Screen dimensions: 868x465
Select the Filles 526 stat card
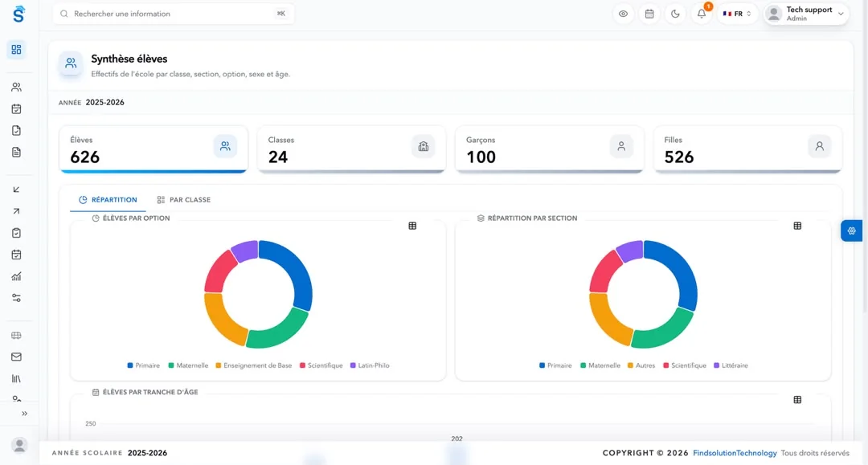747,149
